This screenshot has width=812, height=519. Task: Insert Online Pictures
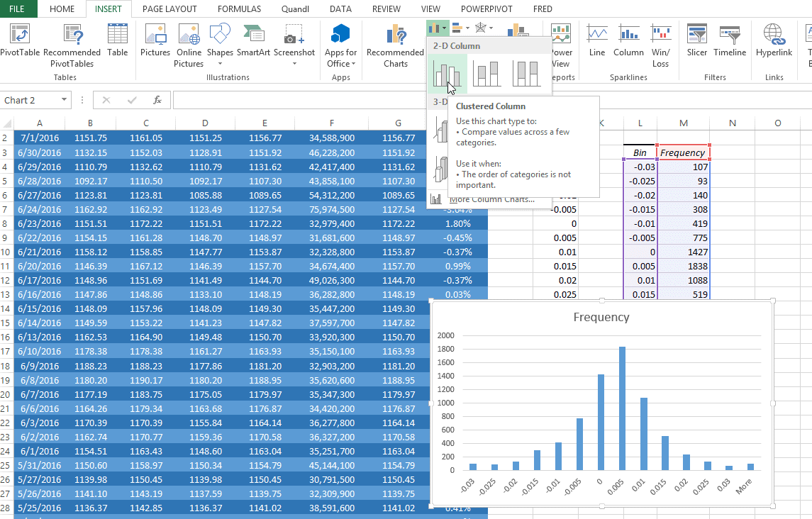click(189, 45)
